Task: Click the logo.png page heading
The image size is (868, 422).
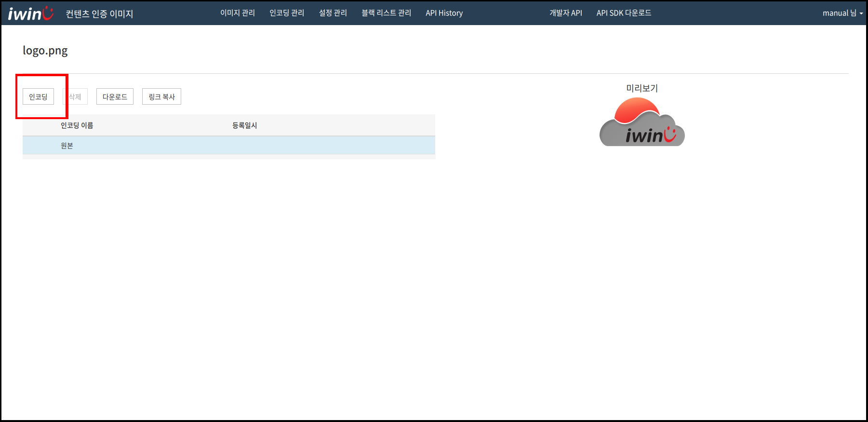Action: (45, 51)
